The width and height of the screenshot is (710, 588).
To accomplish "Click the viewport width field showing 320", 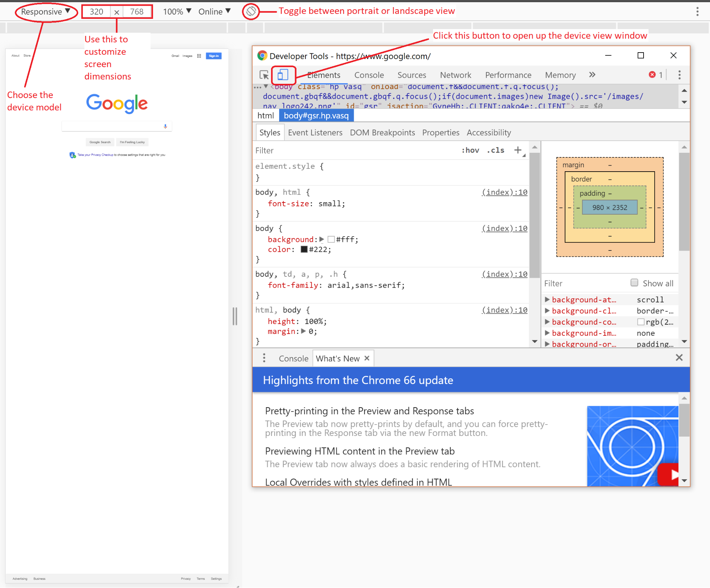I will pyautogui.click(x=96, y=12).
